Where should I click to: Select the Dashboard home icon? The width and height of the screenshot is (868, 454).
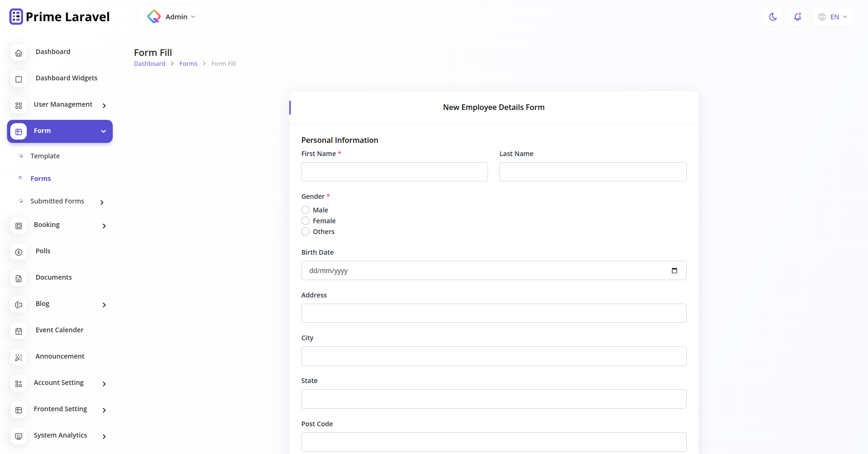point(18,53)
